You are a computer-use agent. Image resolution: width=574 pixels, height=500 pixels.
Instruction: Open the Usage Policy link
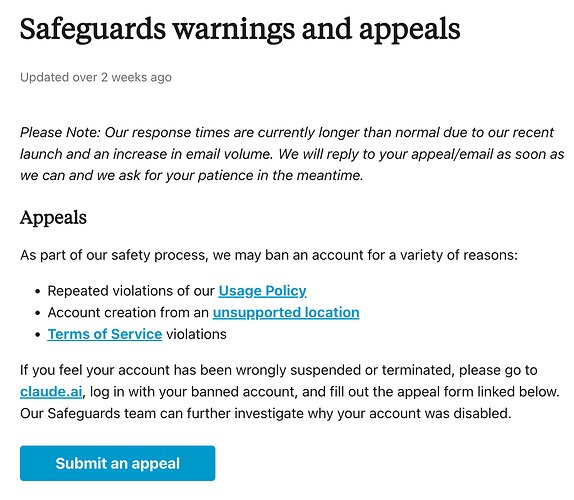point(262,291)
